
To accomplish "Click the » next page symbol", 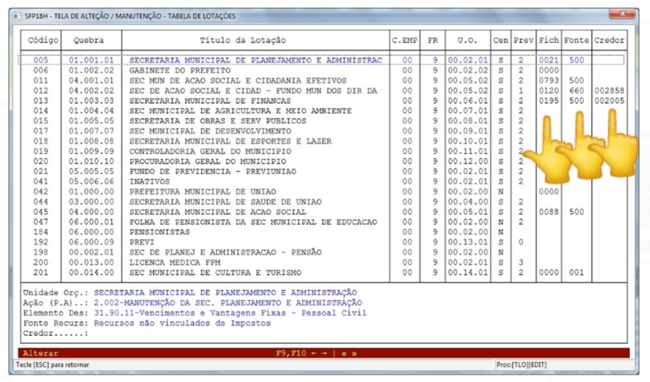I will tap(354, 353).
